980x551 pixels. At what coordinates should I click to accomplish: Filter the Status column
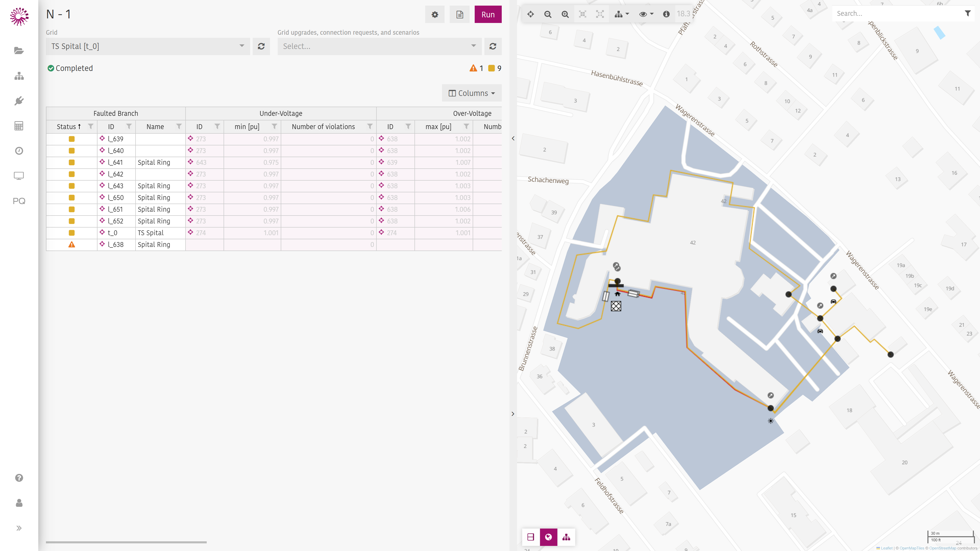[x=91, y=127]
